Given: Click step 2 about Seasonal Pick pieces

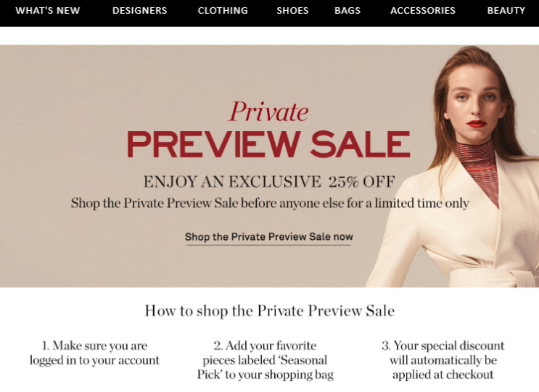Looking at the screenshot, I should pos(265,360).
